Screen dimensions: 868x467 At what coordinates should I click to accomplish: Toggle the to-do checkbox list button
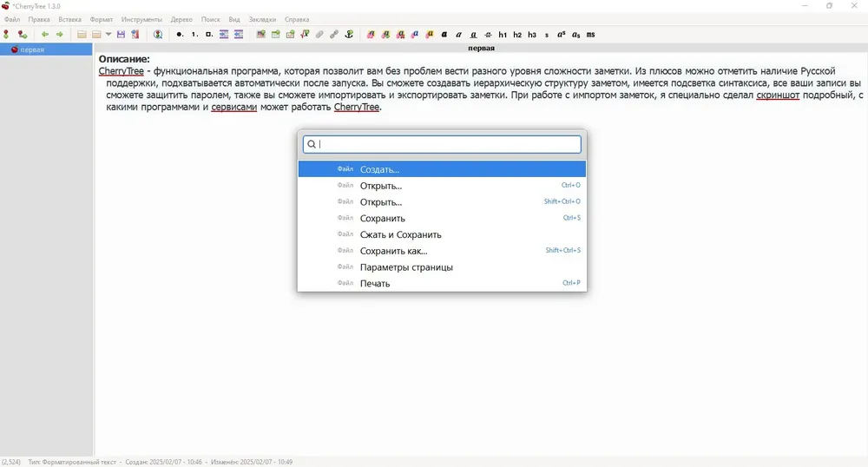(x=208, y=35)
